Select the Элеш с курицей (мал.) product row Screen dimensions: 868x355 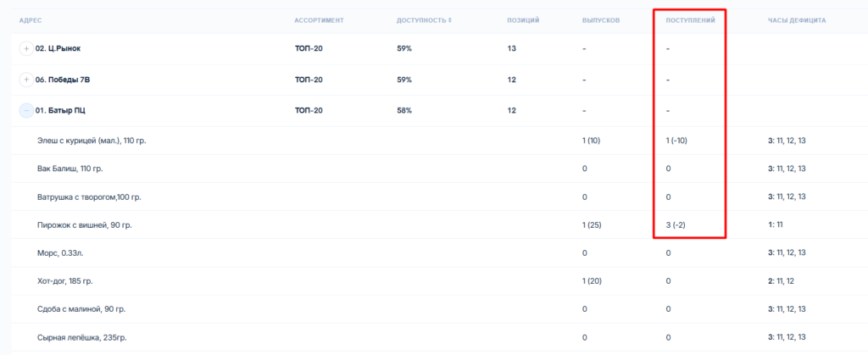pos(92,141)
